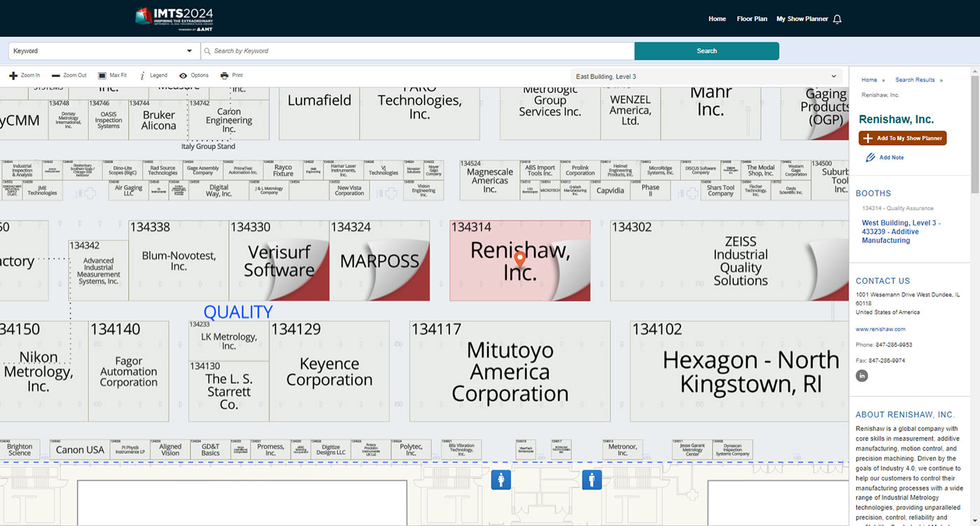Select the Caron Engineering Inc. booth
980x526 pixels.
pyautogui.click(x=229, y=120)
